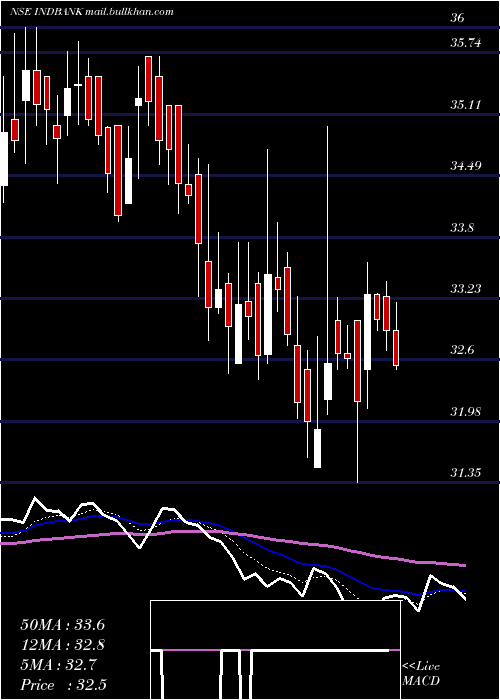This screenshot has height=700, width=500.
Task: Select the 31.35 price axis label
Action: click(x=466, y=473)
